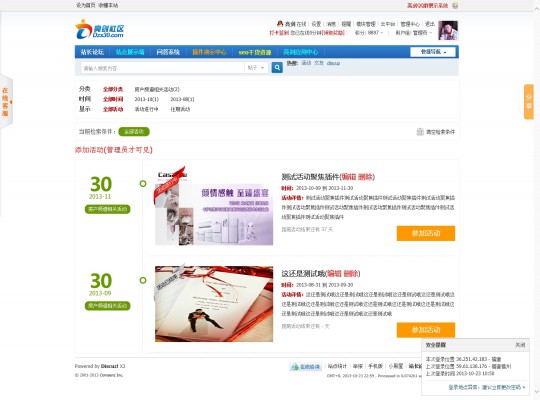Click the search input field

click(x=163, y=68)
